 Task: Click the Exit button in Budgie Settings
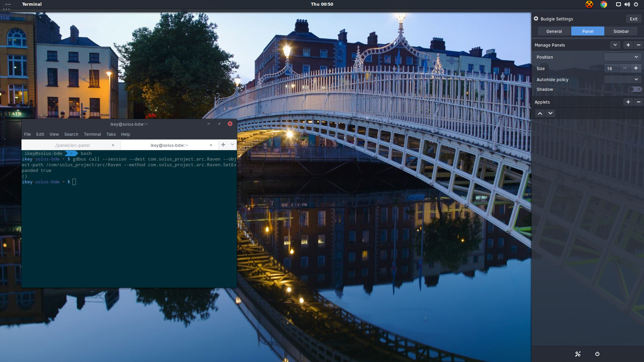tap(634, 19)
